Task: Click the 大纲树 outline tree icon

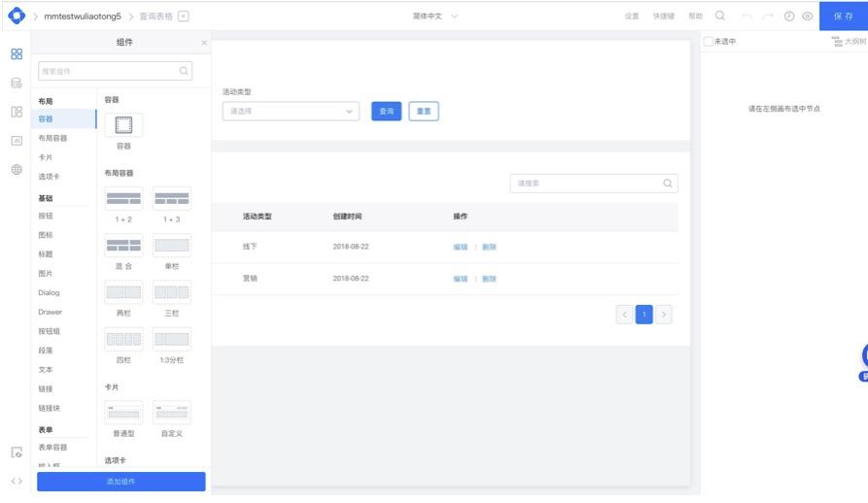Action: 838,42
